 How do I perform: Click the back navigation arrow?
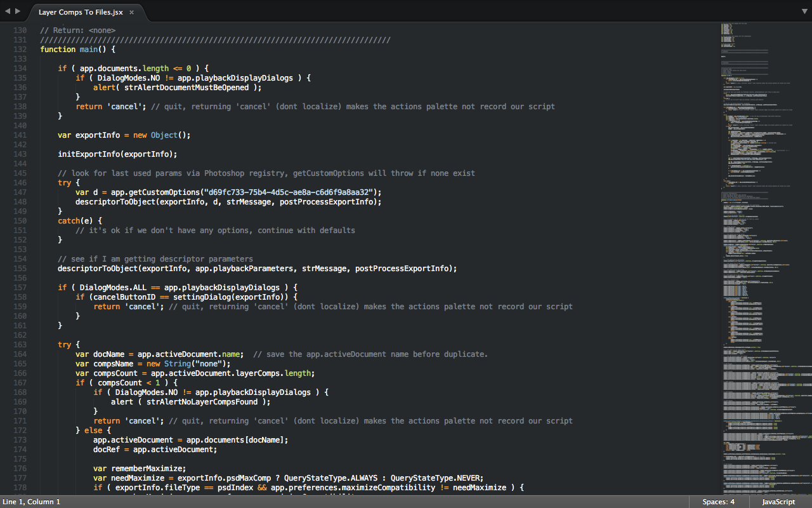tap(6, 10)
